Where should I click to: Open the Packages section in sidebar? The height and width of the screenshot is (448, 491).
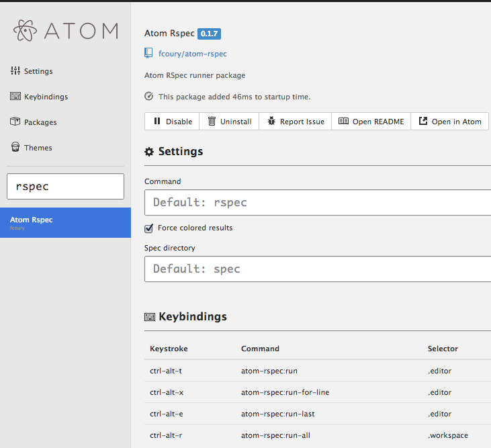[x=40, y=122]
